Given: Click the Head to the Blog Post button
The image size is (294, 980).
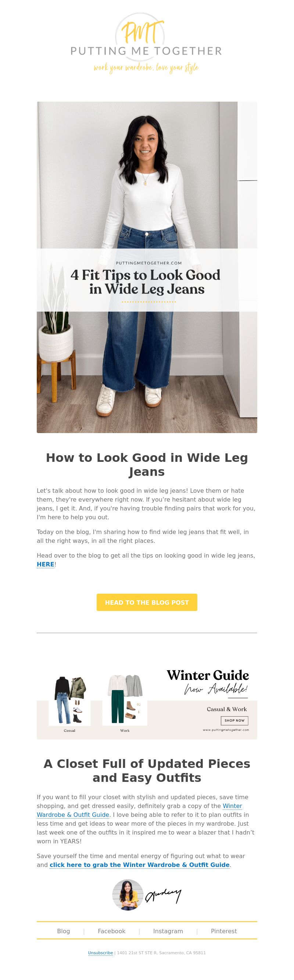Looking at the screenshot, I should pos(147,602).
